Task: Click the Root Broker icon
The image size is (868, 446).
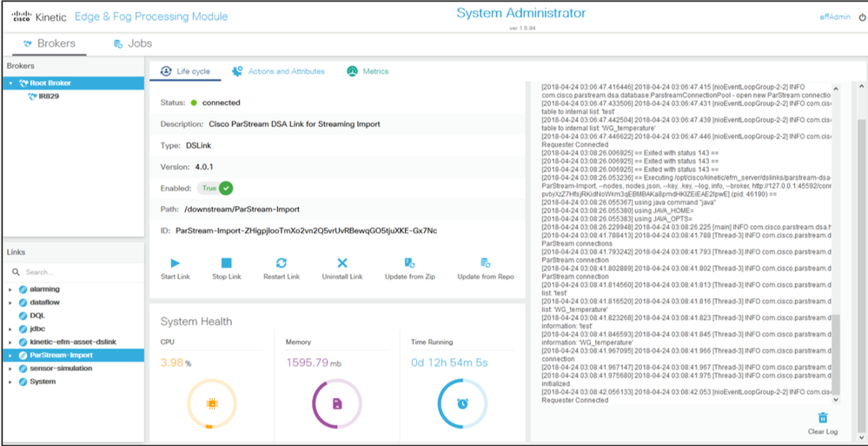Action: [x=23, y=83]
